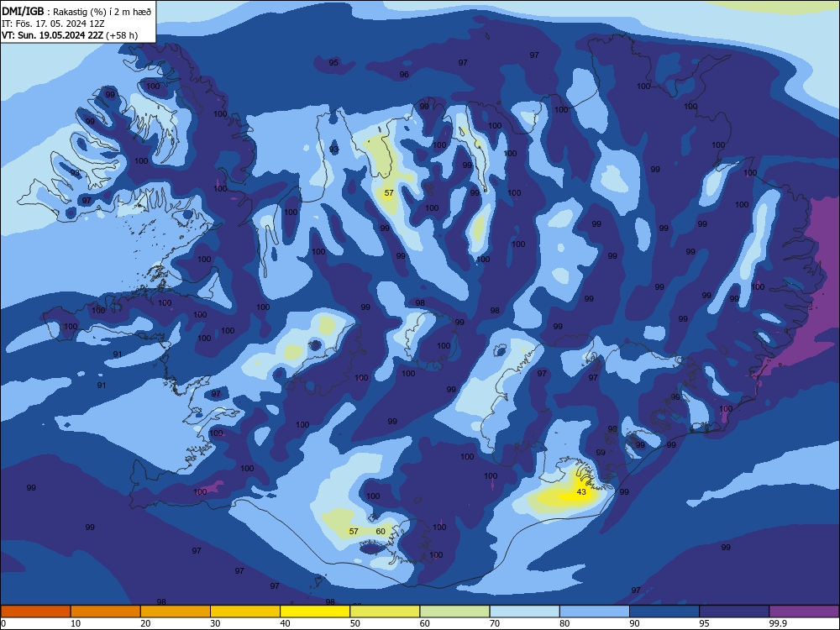Select the '96' value near the top

[x=404, y=75]
